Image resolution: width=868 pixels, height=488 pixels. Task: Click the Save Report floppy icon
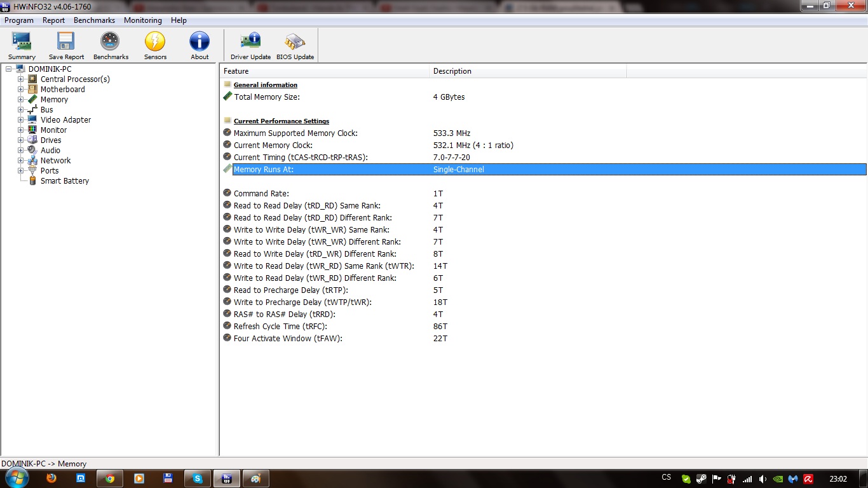coord(66,46)
